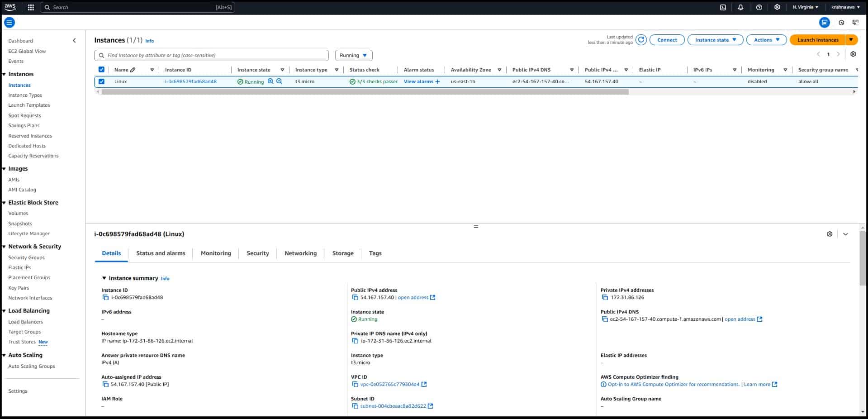Screen dimensions: 868x419
Task: Open table preferences with the gear icon
Action: pos(854,54)
